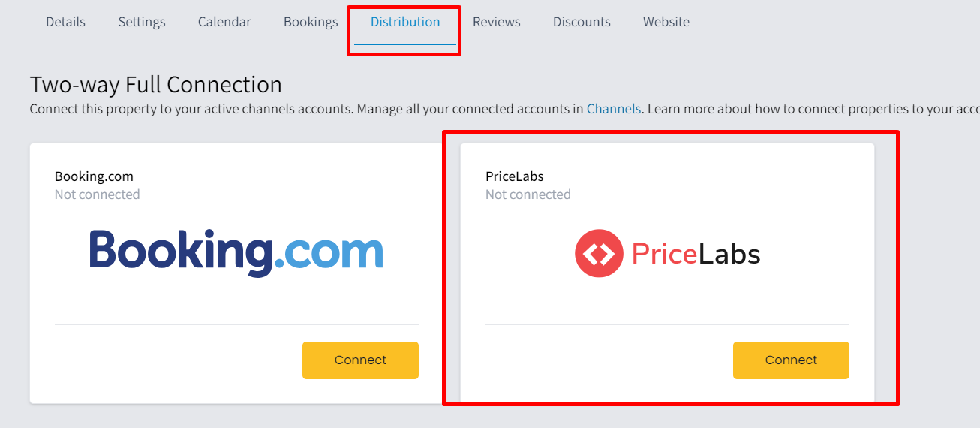Open the Bookings tab

311,22
